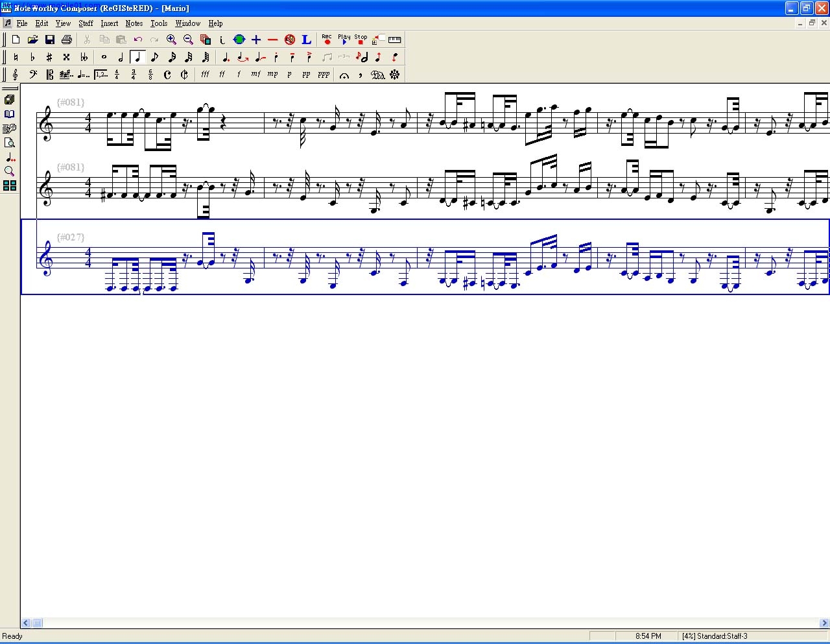Choose the half note duration
Image resolution: width=830 pixels, height=644 pixels.
(x=121, y=57)
